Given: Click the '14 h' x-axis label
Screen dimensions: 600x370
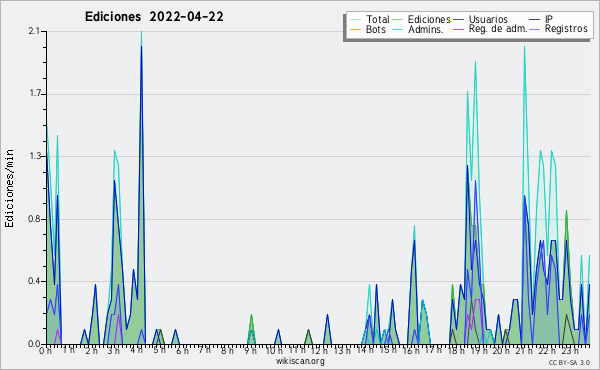Looking at the screenshot, I should 365,350.
